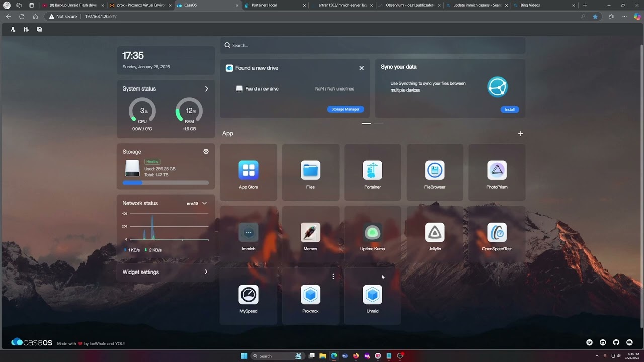Screen dimensions: 644x362
Task: Add a new app with plus icon
Action: coord(521,133)
